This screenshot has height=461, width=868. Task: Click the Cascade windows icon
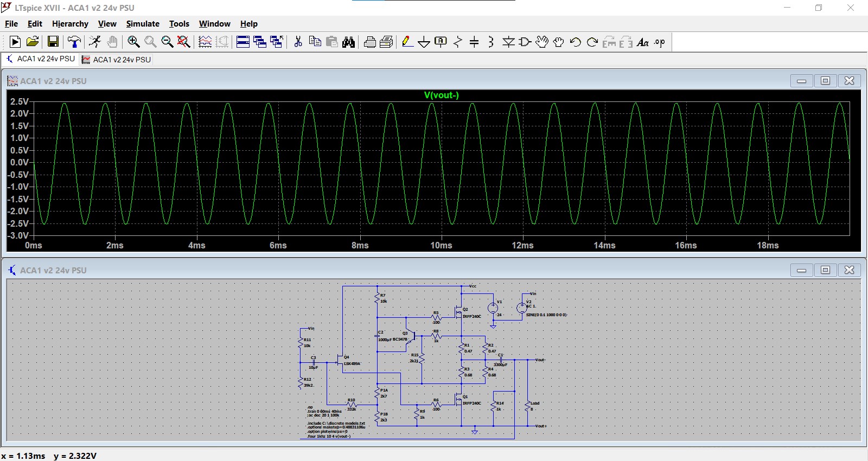(x=260, y=42)
